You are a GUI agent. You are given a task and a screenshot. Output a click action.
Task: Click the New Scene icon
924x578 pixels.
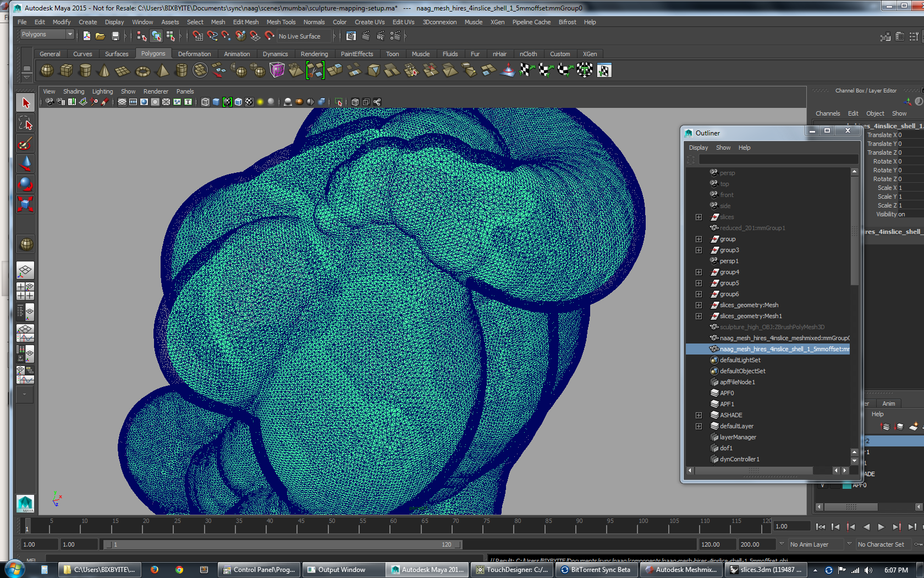[86, 36]
